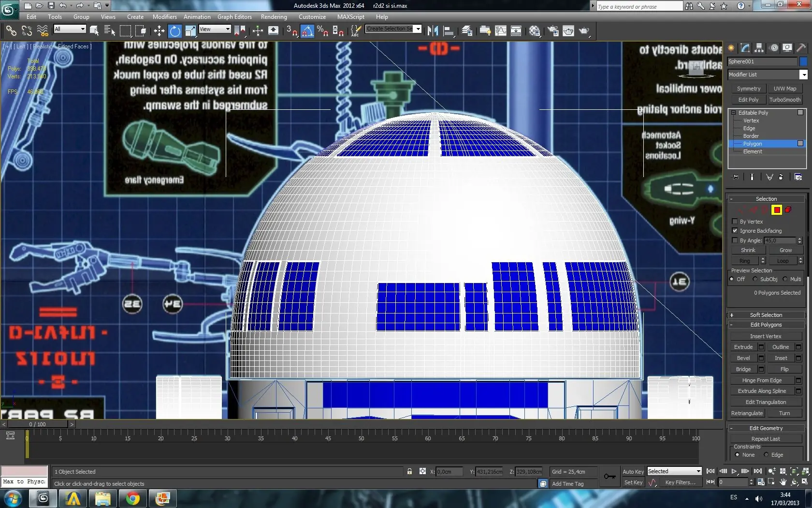Click the Symmetry modifier button
812x508 pixels.
click(749, 89)
